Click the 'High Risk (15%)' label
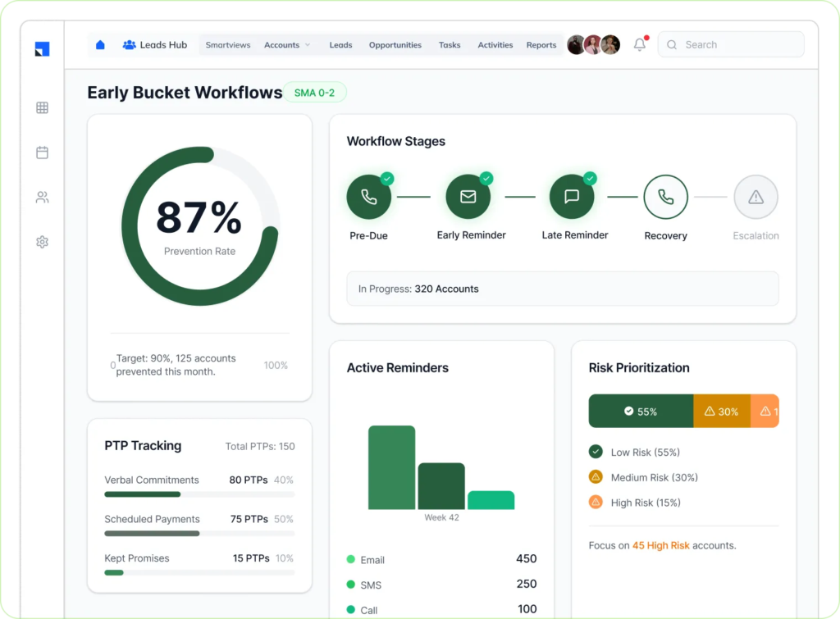 click(x=646, y=503)
